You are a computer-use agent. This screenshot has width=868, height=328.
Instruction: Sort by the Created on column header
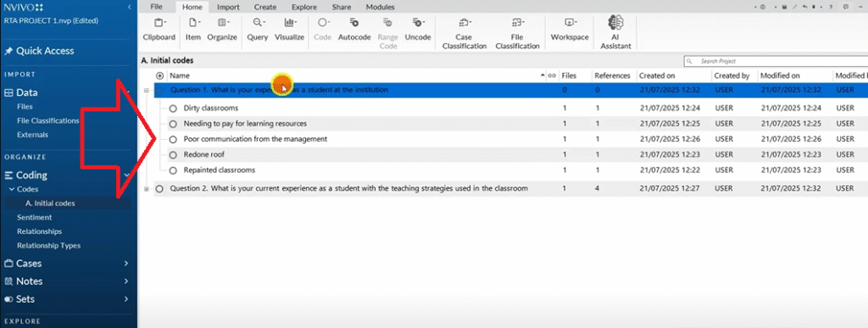[x=657, y=75]
